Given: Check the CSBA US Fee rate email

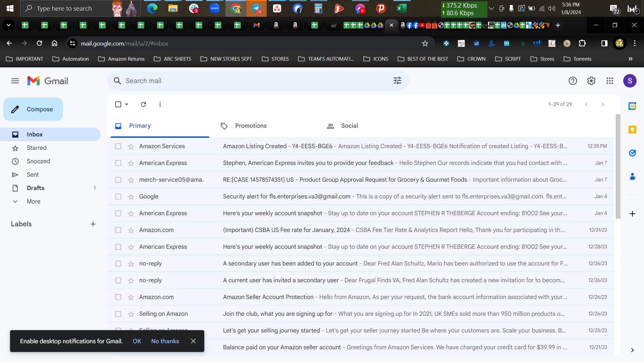Looking at the screenshot, I should click(x=118, y=230).
